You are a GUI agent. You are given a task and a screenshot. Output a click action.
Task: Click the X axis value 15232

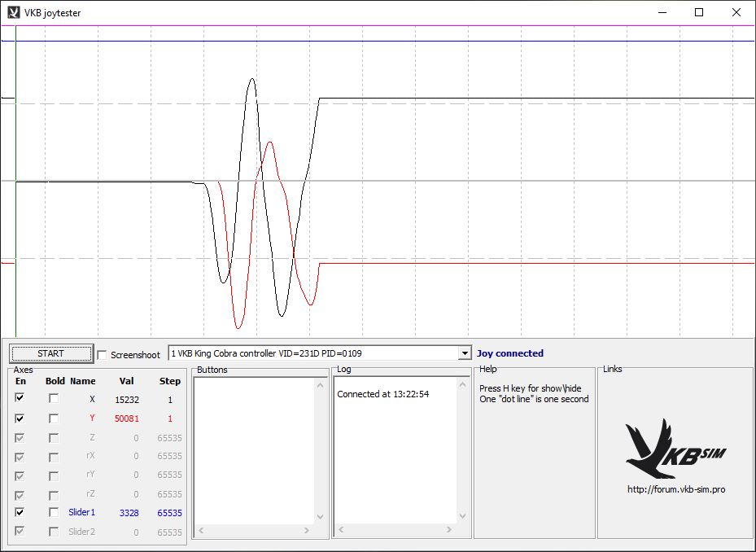click(x=127, y=400)
